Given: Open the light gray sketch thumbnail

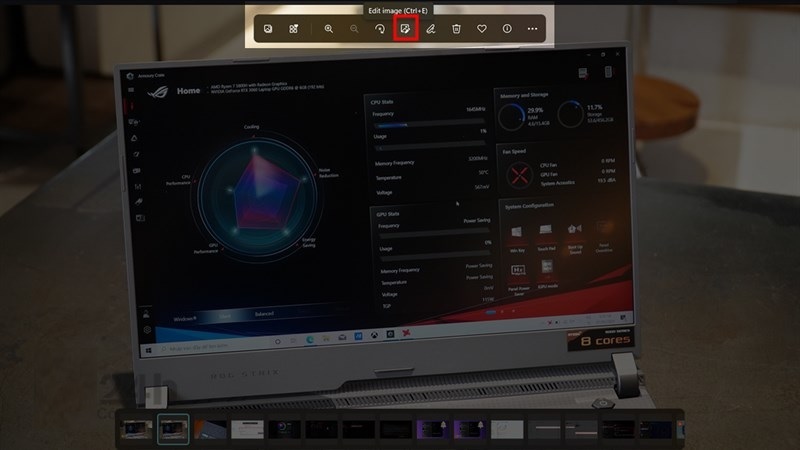Looking at the screenshot, I should coord(507,430).
